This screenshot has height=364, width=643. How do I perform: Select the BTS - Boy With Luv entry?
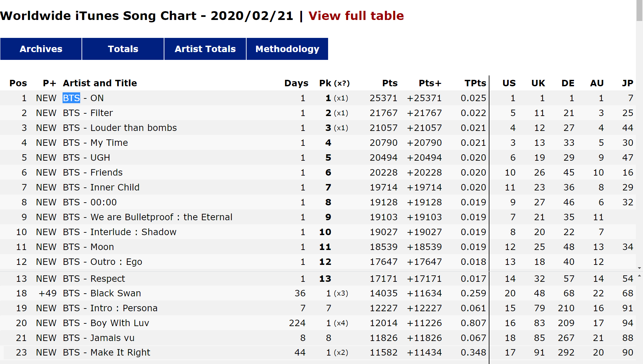[x=106, y=323]
